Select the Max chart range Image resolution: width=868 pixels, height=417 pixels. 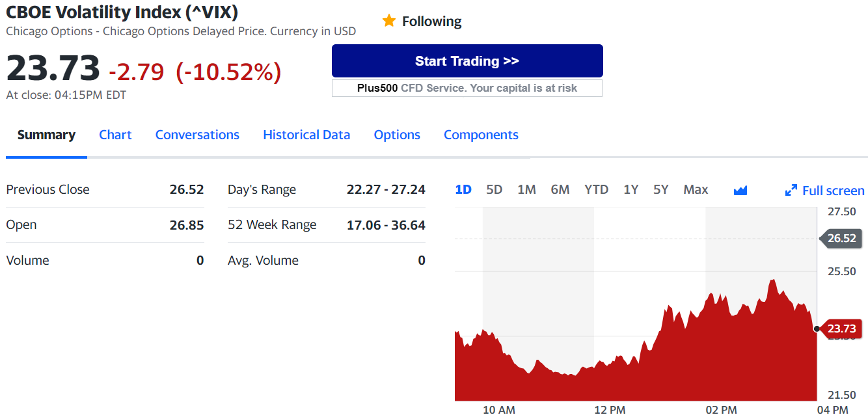pyautogui.click(x=696, y=189)
